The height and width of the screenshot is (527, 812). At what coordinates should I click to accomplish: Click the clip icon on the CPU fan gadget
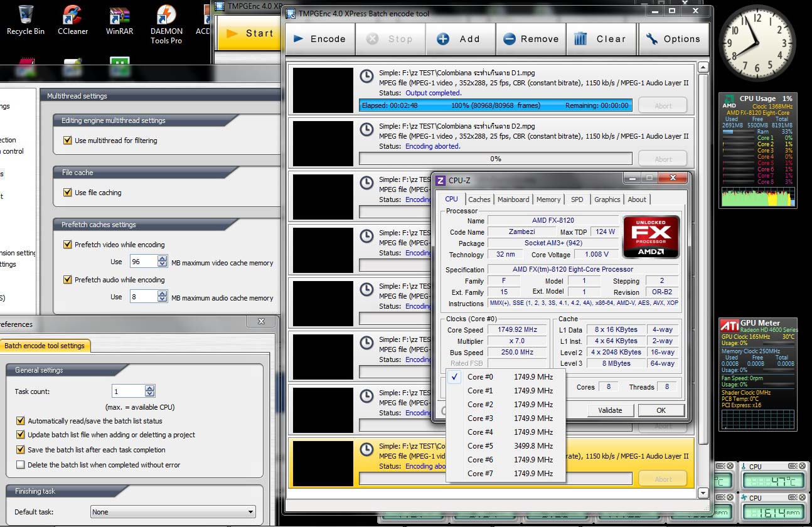(792, 498)
